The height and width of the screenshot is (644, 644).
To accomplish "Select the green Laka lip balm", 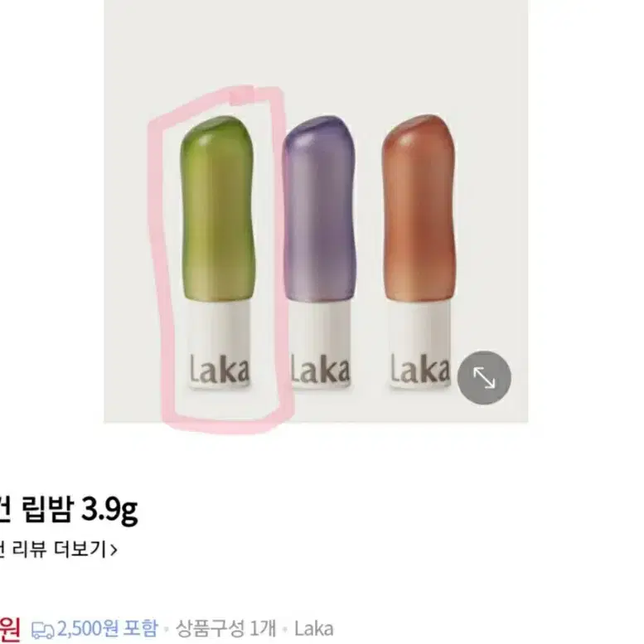I will (218, 252).
